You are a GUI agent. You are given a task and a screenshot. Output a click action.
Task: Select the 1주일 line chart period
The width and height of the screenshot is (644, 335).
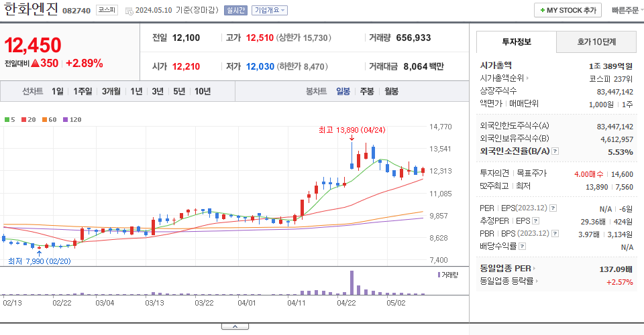(x=83, y=91)
